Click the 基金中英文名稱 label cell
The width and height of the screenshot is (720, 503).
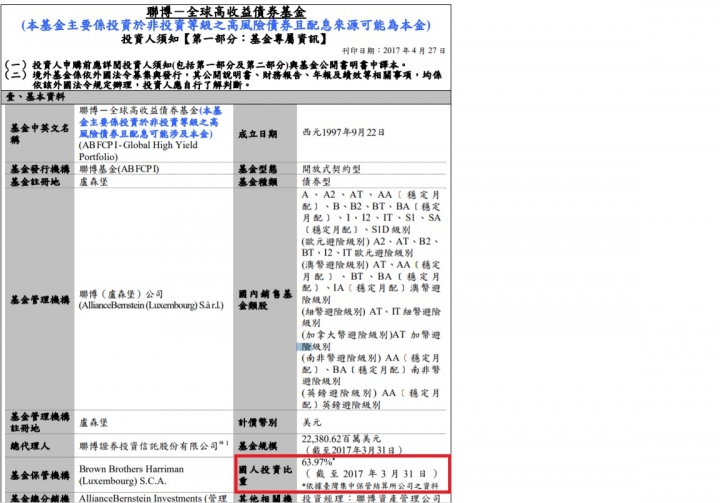point(40,134)
